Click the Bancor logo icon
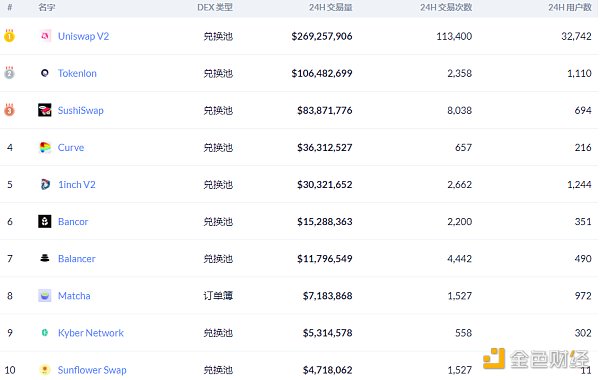This screenshot has height=380, width=600. [45, 222]
